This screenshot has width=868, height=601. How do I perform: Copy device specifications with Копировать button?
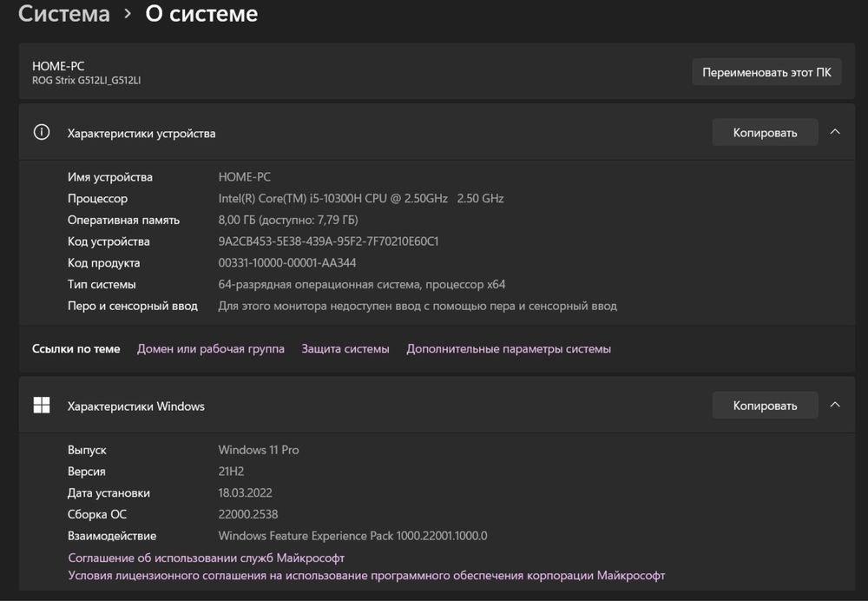pyautogui.click(x=765, y=132)
